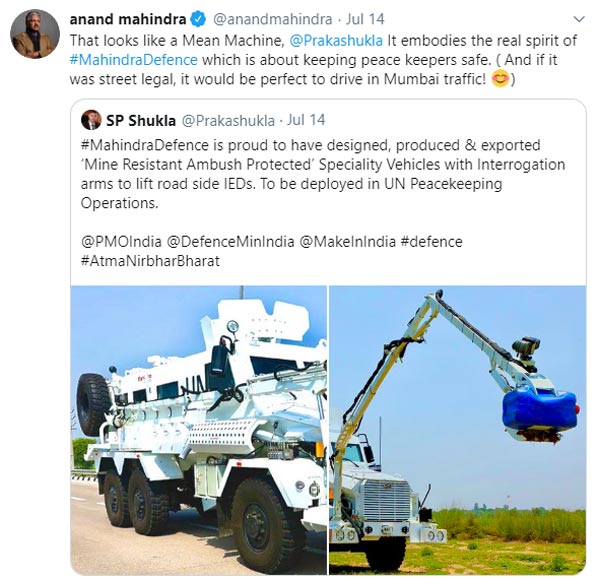Click the @PMOIndia mention

(121, 242)
